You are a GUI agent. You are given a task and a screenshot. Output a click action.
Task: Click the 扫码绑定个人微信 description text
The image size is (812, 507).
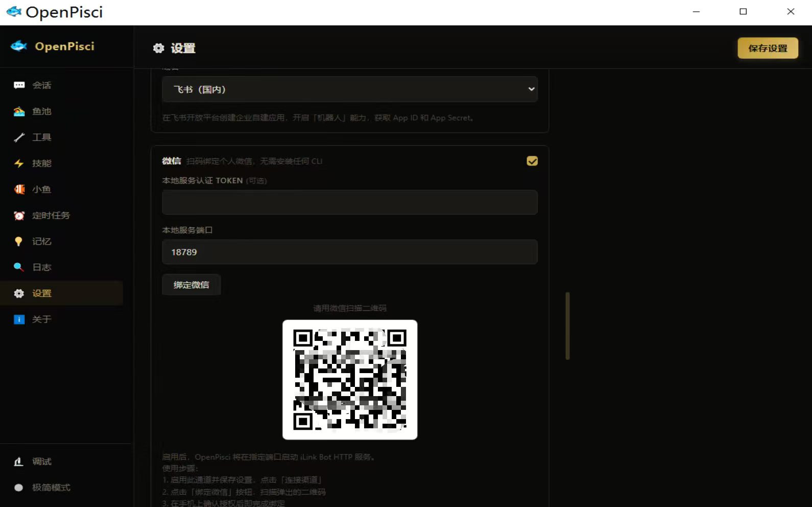(x=254, y=161)
